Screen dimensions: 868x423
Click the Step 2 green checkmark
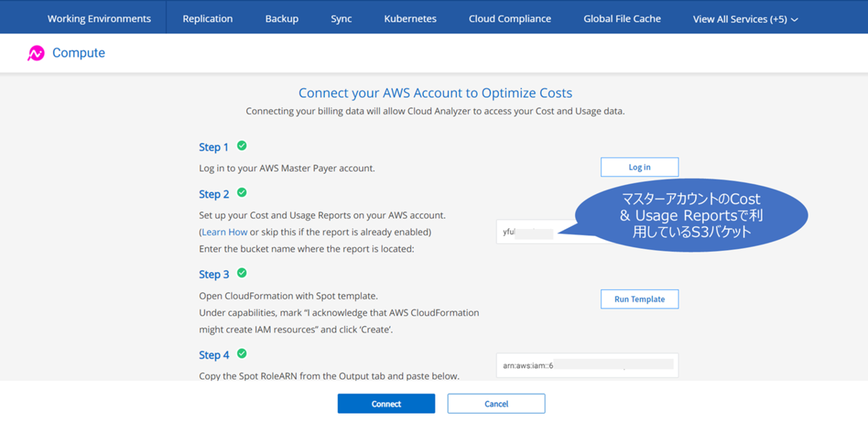(242, 193)
